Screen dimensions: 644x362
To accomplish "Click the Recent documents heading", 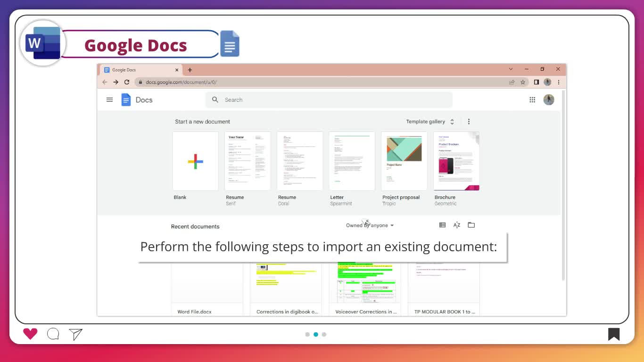I will tap(195, 227).
